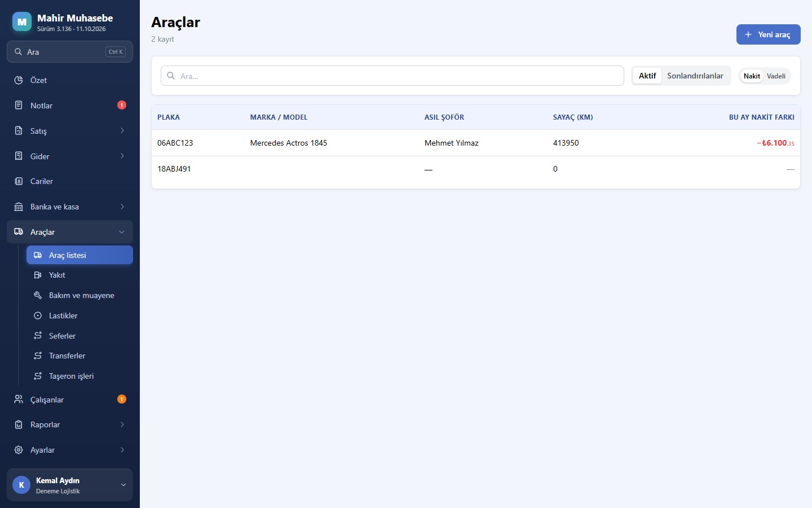Focus the vehicle list search field
This screenshot has height=508, width=812.
pyautogui.click(x=392, y=76)
